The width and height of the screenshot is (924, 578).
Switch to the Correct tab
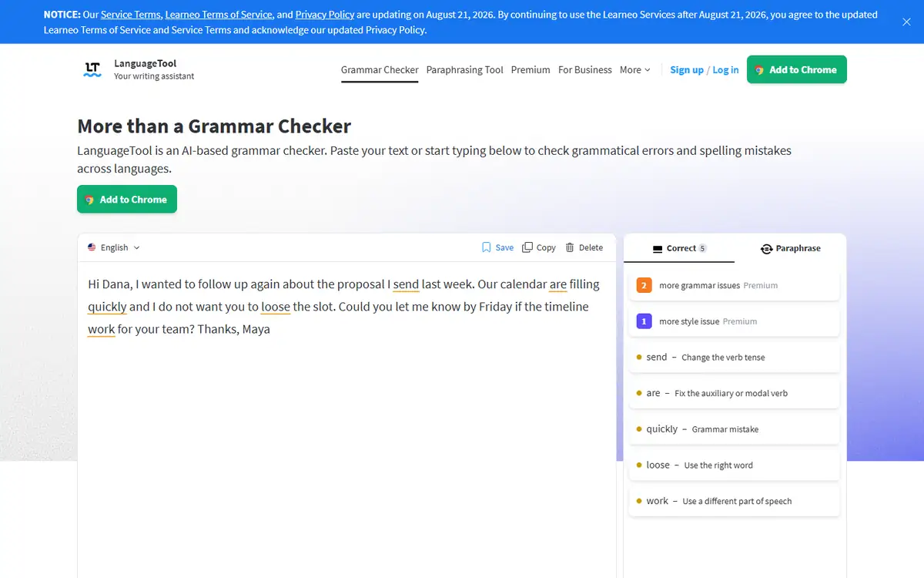coord(679,248)
